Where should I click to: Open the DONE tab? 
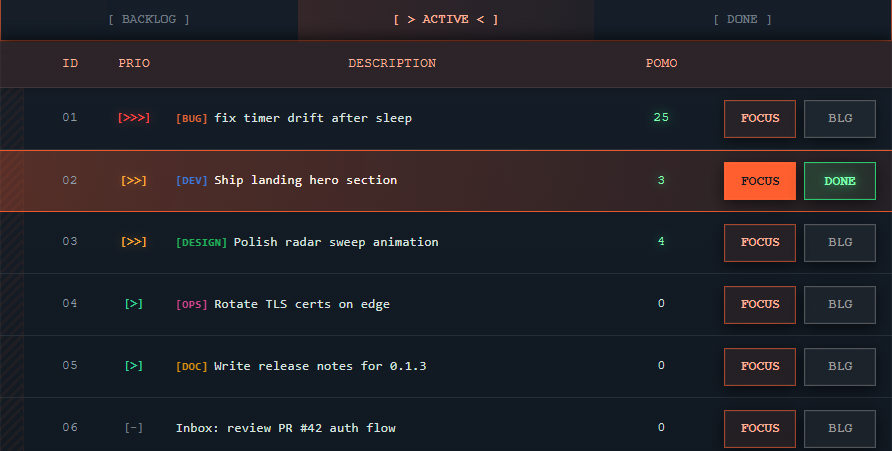click(x=742, y=19)
